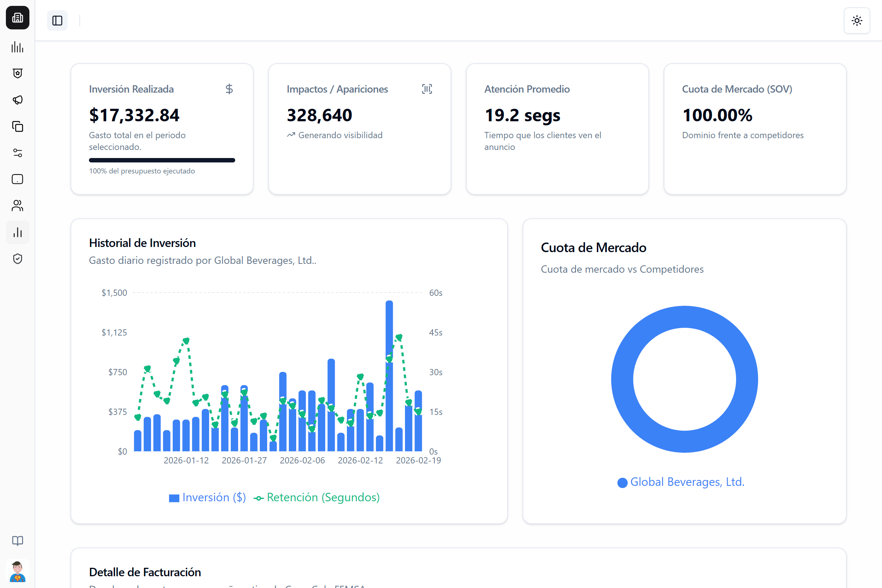
Task: Open the users group sidebar icon
Action: coord(18,205)
